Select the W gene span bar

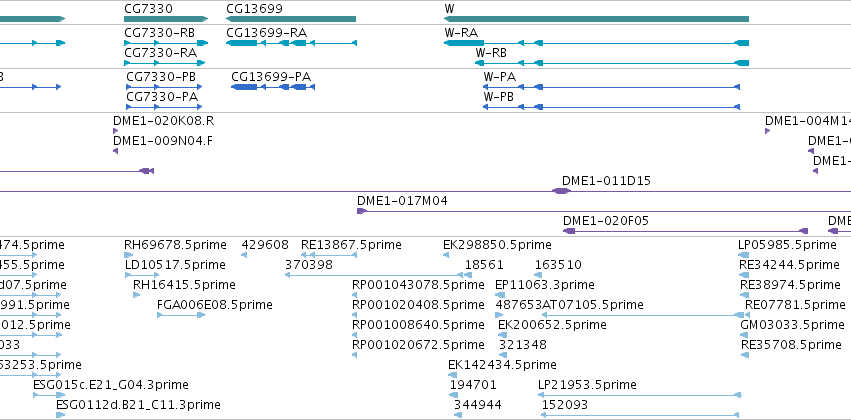[x=596, y=19]
